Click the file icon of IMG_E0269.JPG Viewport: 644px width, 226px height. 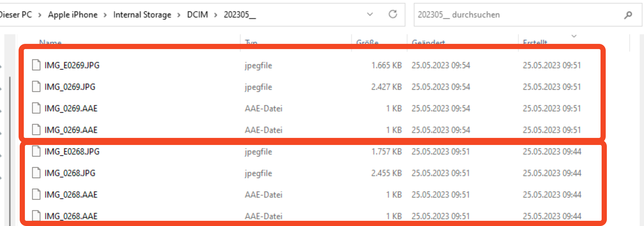coord(36,65)
